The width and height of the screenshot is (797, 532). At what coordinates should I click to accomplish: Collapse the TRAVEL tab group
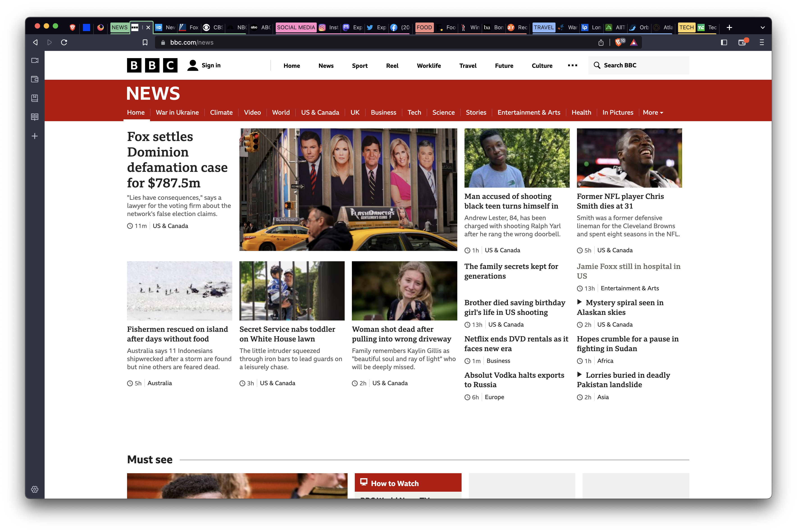[x=544, y=27]
